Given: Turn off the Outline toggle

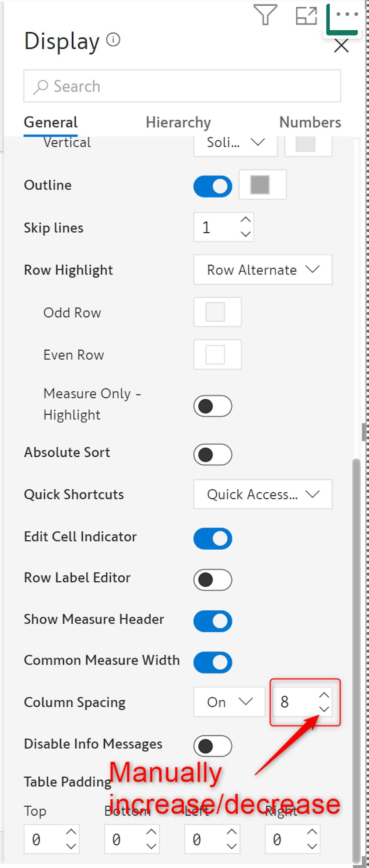Looking at the screenshot, I should pyautogui.click(x=213, y=186).
